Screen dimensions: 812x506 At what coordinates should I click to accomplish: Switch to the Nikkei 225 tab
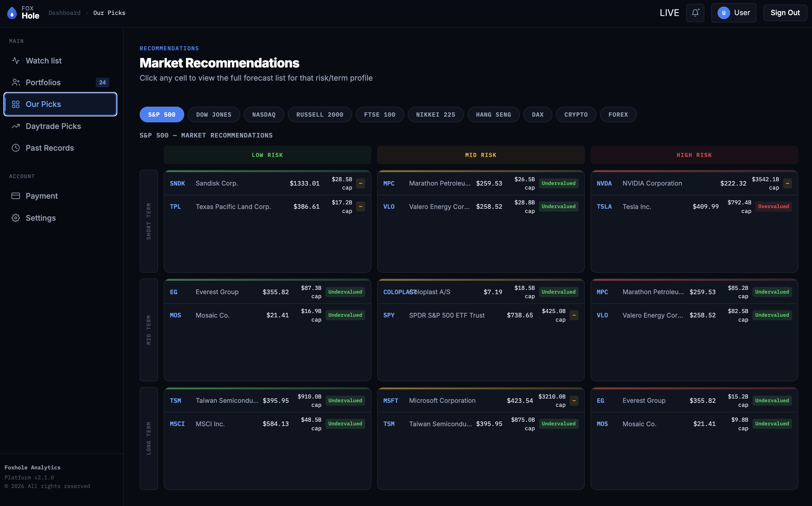(x=436, y=114)
